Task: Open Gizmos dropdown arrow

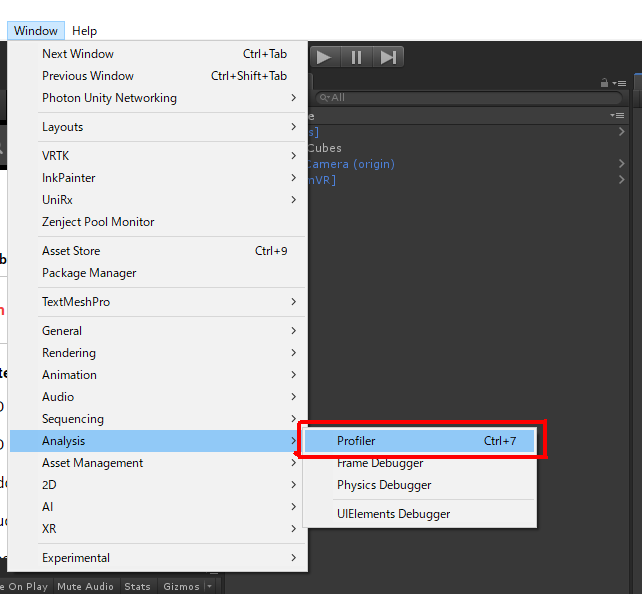Action: 210,586
